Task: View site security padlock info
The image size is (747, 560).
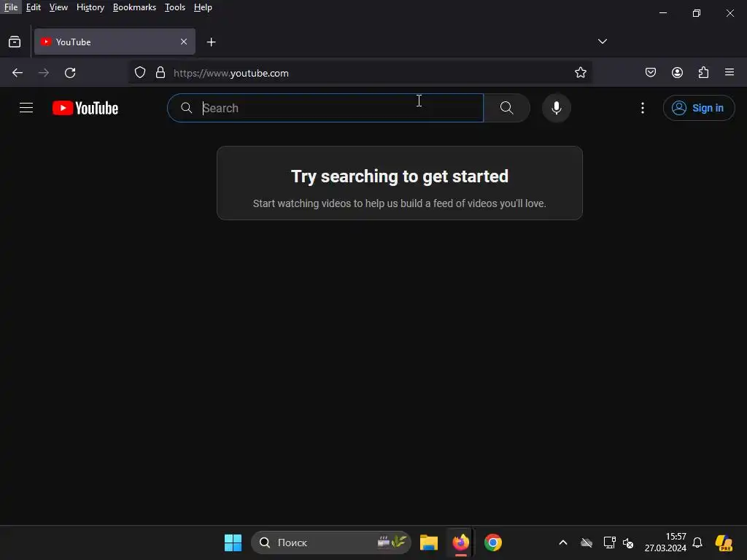Action: [160, 73]
